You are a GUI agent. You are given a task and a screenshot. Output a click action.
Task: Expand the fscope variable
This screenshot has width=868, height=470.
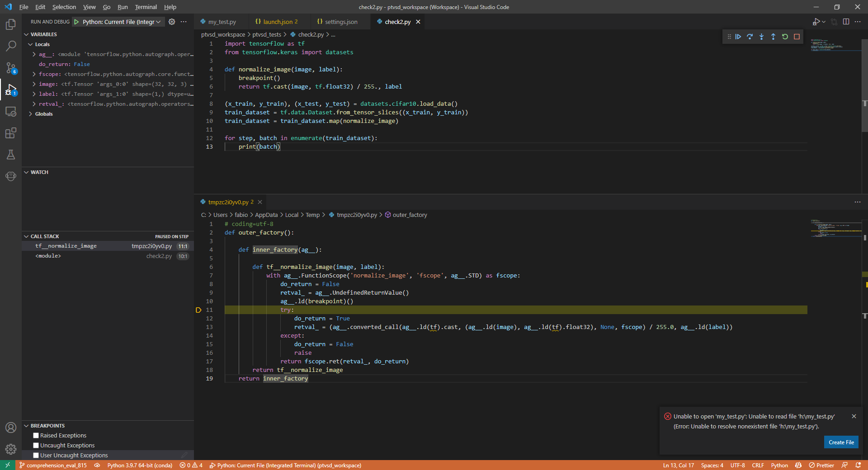(34, 74)
